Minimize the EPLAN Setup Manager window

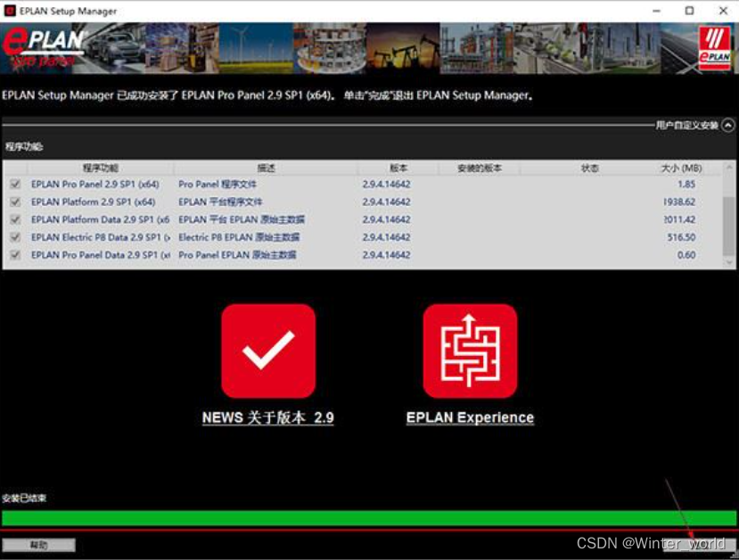[656, 11]
